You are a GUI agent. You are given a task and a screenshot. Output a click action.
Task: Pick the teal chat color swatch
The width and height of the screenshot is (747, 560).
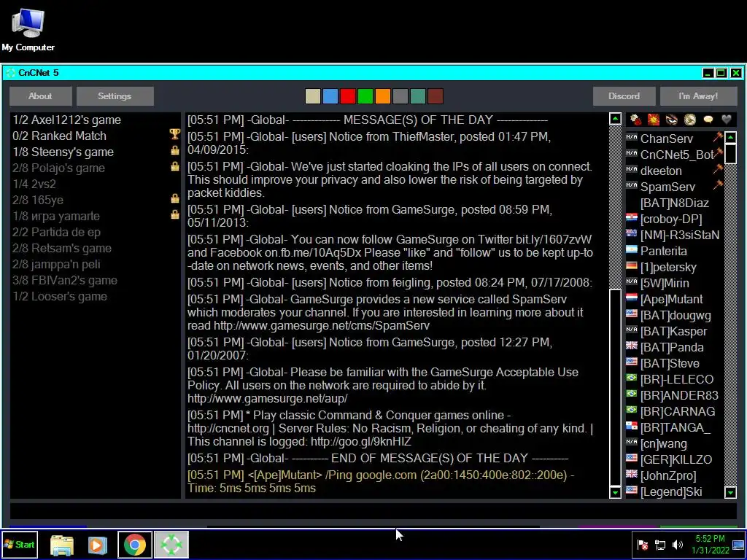(x=418, y=96)
